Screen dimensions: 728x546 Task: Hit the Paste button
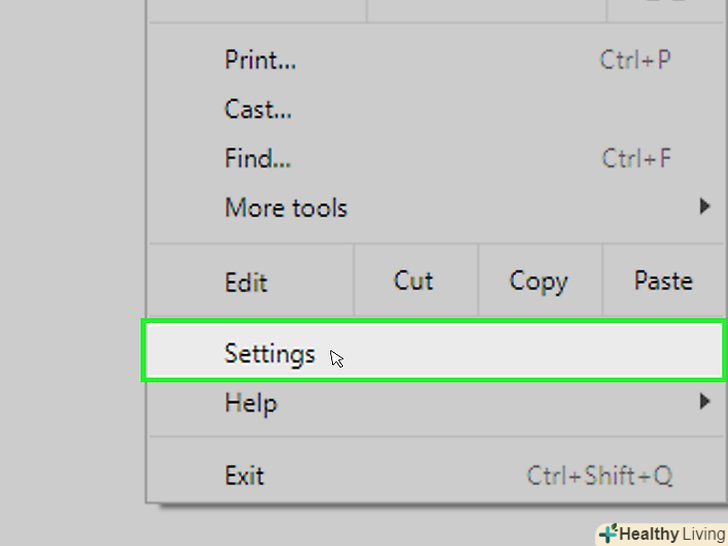coord(663,281)
